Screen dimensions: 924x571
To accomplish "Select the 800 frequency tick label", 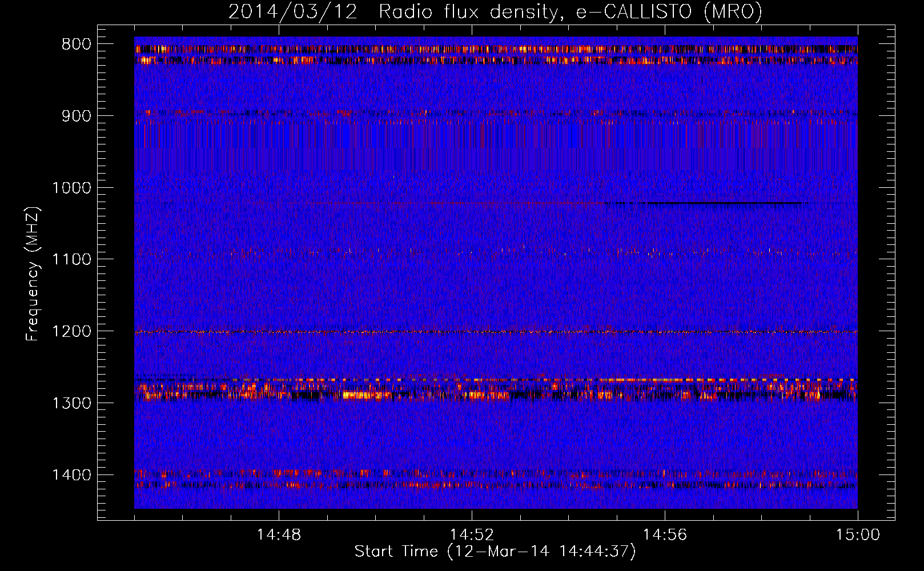I will [x=75, y=45].
